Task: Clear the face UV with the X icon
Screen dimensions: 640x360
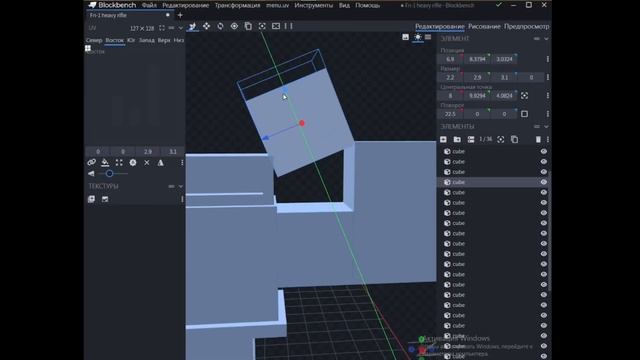Action: [147, 162]
